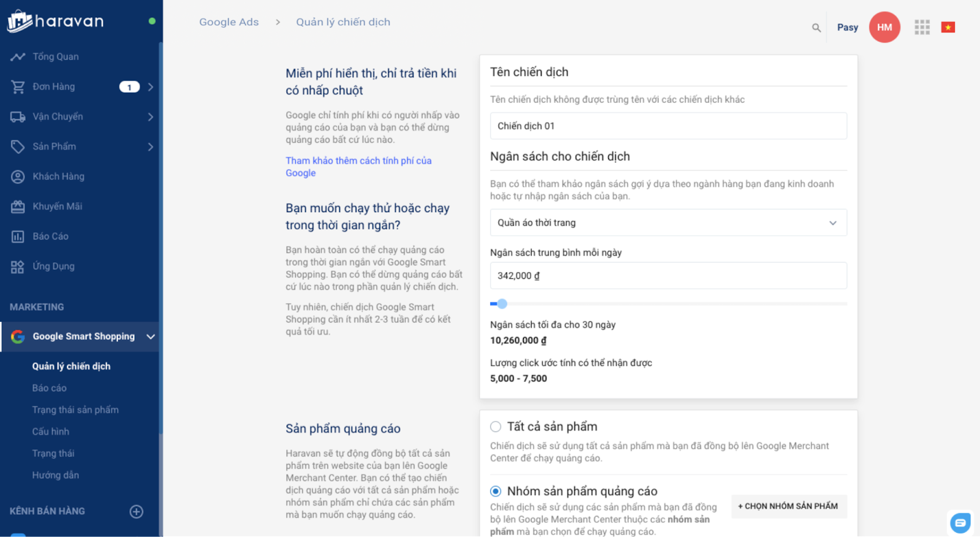Open Hướng dẫn submenu item
Screen dimensions: 980x537
click(x=56, y=475)
